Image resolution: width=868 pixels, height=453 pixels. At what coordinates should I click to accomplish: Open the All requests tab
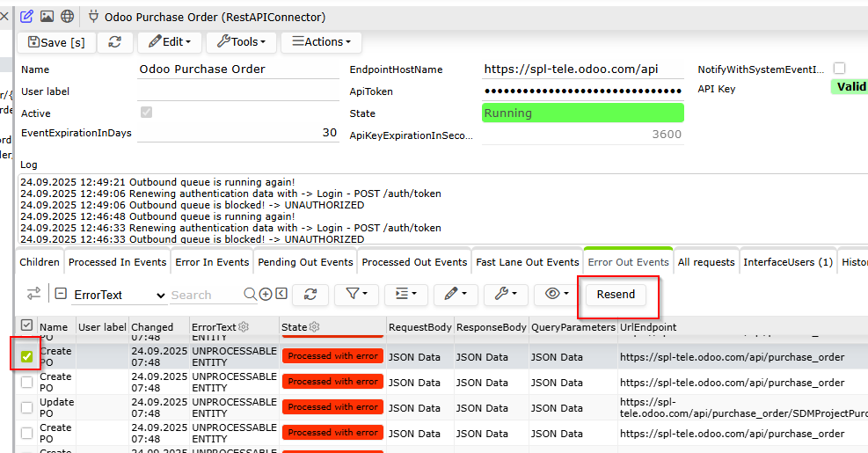click(706, 262)
